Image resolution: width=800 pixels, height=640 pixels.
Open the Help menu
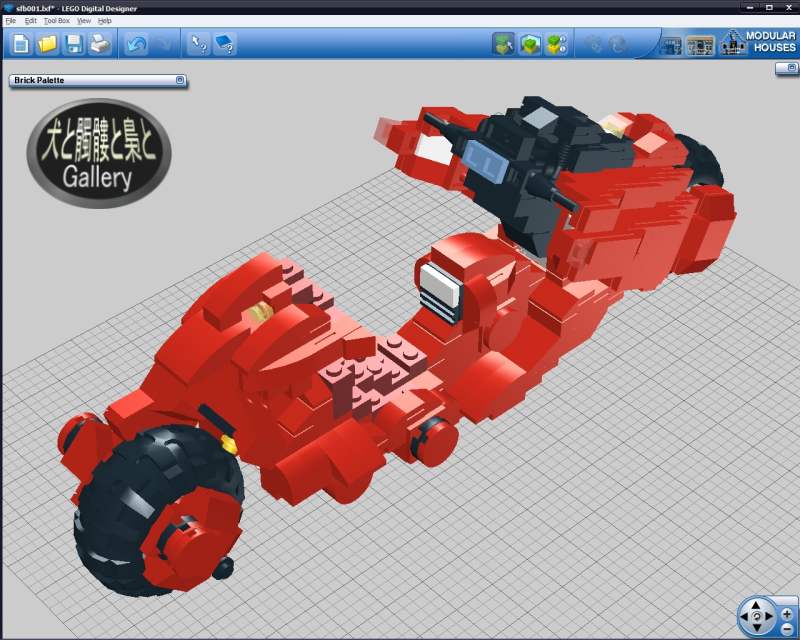coord(105,21)
